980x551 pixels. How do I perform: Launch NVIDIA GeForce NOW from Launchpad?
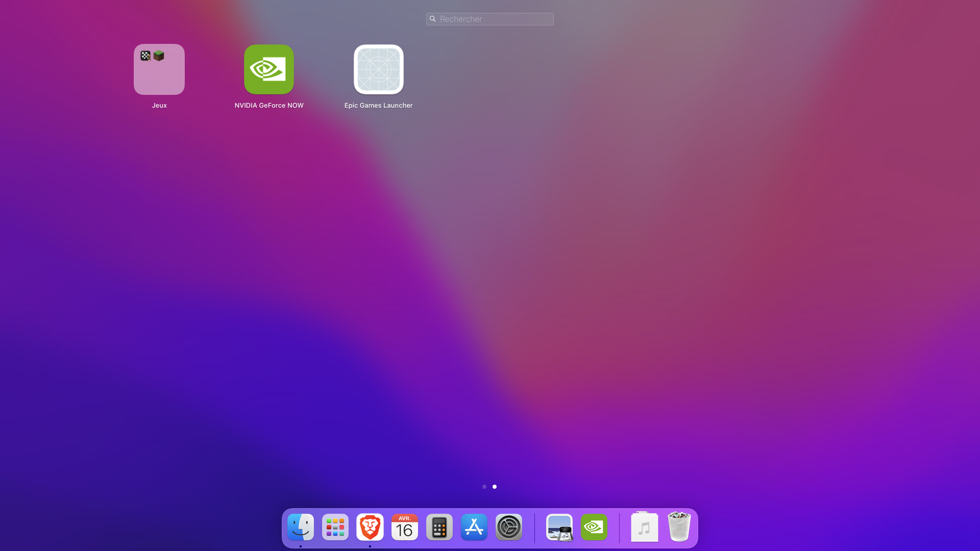[x=269, y=69]
